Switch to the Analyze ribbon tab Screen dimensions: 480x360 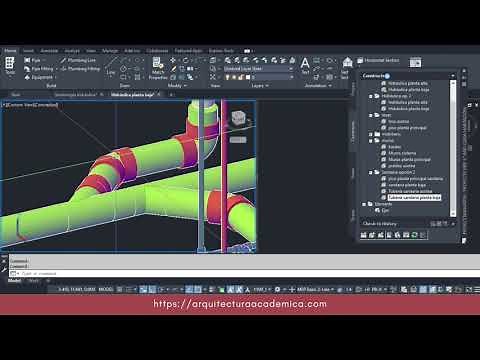click(x=72, y=51)
